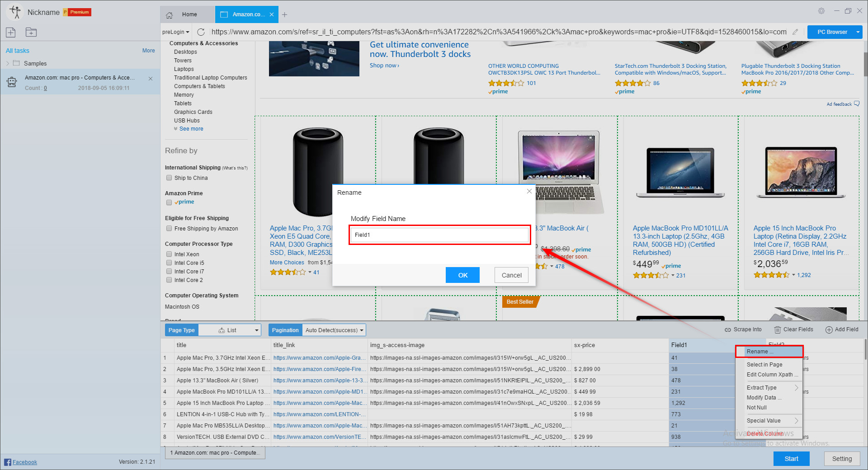Click the Clear Fields trash icon
868x470 pixels.
778,329
